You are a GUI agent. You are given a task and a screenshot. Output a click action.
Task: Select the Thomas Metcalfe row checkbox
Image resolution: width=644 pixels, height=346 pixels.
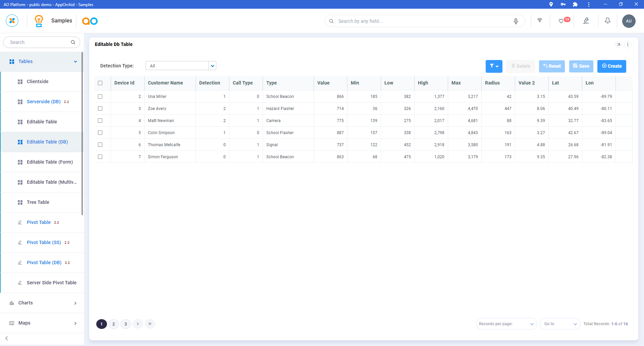[x=100, y=145]
